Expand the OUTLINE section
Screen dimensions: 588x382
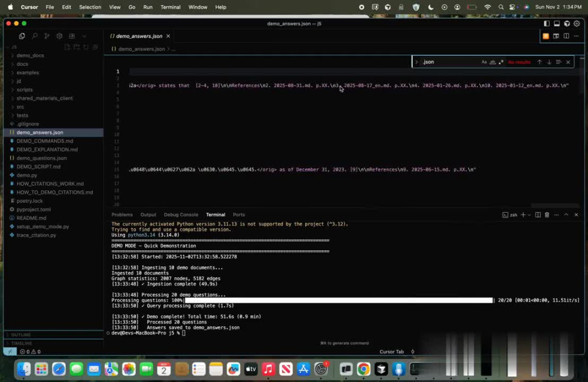(21, 334)
